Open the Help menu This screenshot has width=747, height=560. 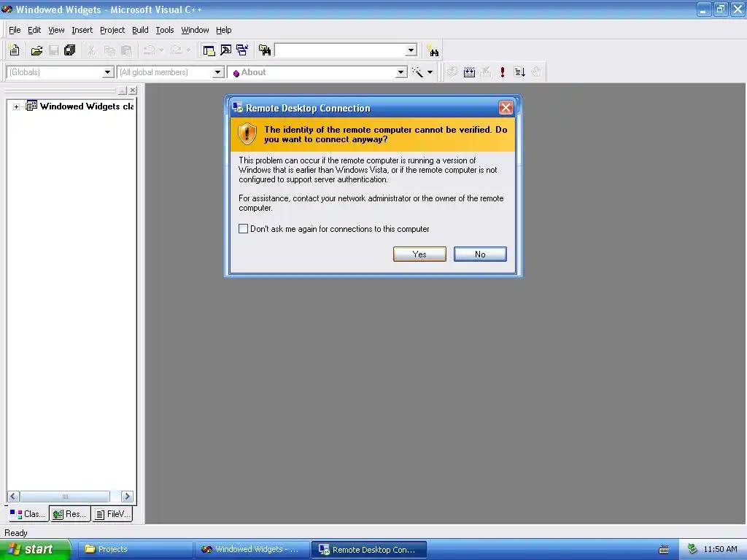pos(223,30)
